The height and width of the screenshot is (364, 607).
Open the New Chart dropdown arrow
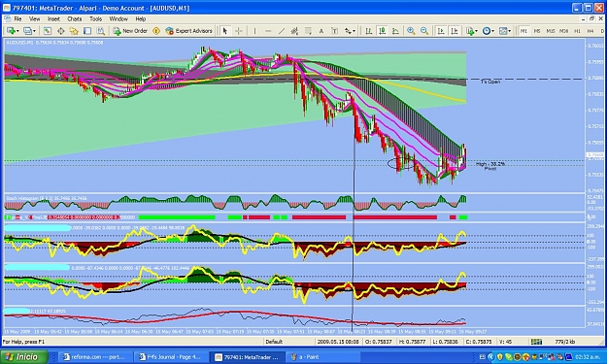17,31
